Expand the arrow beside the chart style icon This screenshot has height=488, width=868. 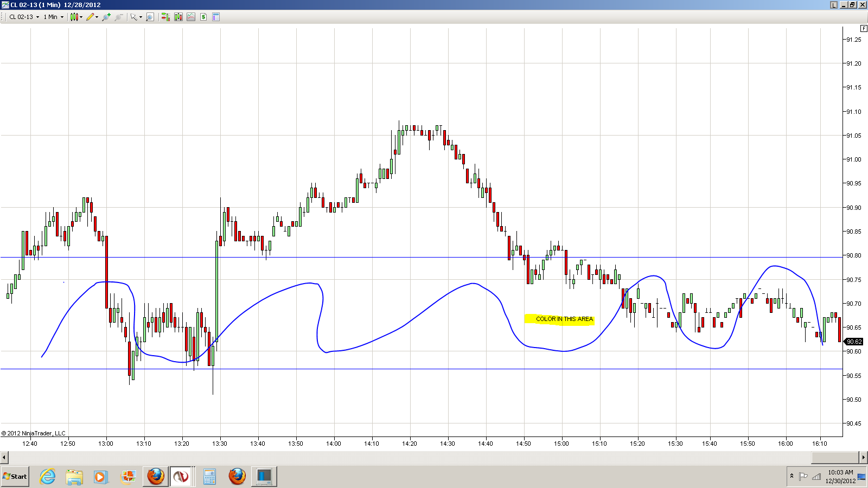click(81, 17)
